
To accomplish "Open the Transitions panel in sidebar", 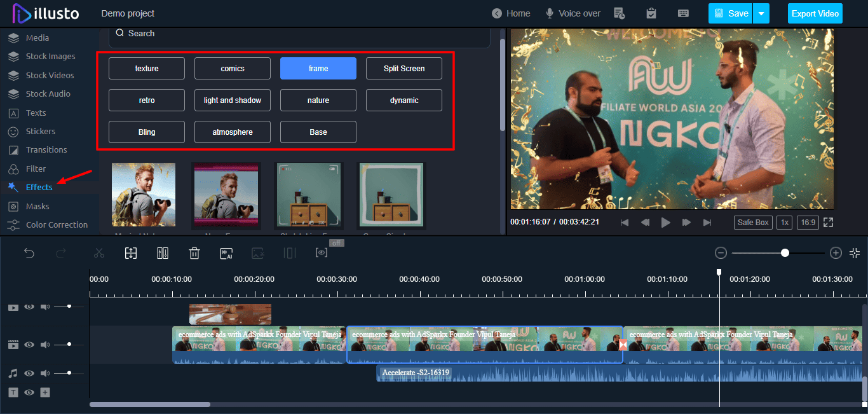I will (46, 150).
